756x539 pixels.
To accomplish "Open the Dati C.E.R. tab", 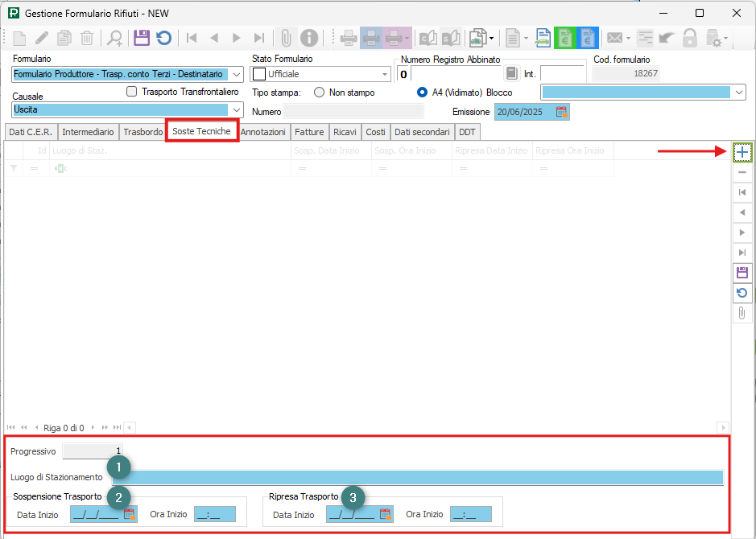I will pyautogui.click(x=30, y=132).
